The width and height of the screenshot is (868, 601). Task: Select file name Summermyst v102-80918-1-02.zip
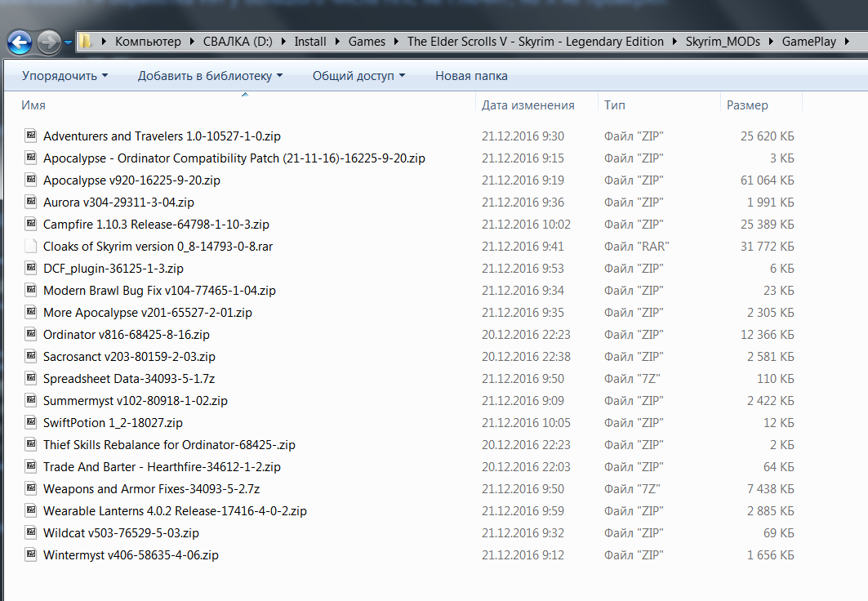tap(135, 401)
